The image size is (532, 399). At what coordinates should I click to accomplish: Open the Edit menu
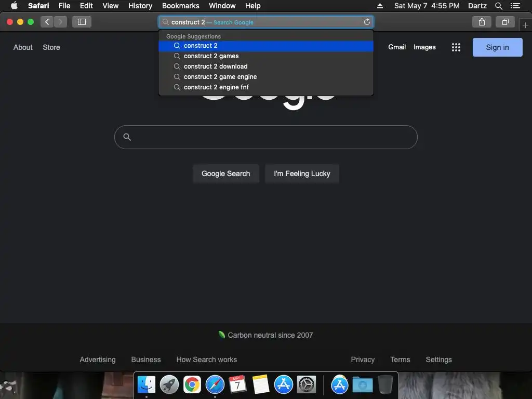(87, 6)
